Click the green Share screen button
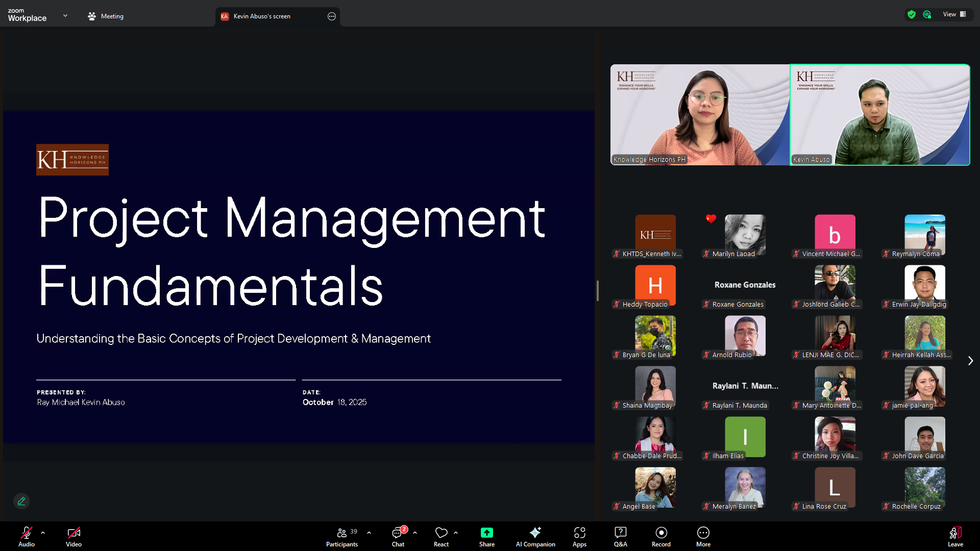 (486, 537)
